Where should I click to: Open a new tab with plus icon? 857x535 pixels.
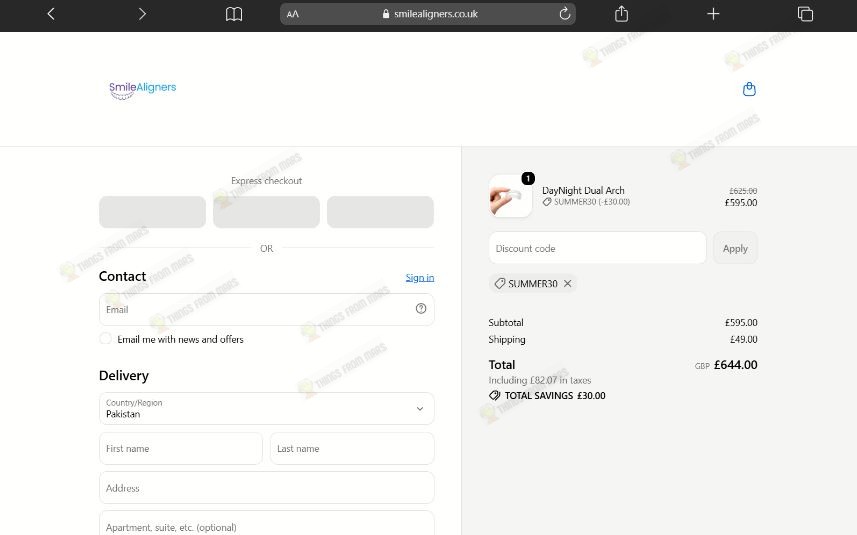713,14
